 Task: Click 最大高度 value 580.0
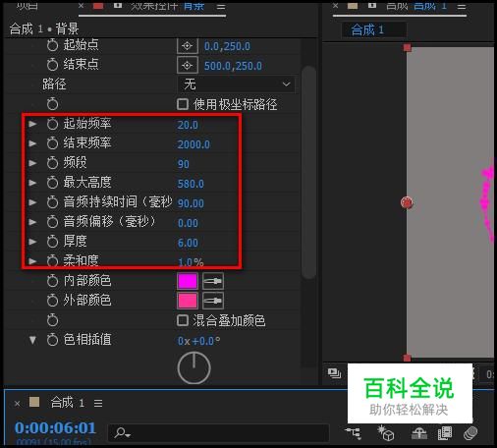[191, 184]
